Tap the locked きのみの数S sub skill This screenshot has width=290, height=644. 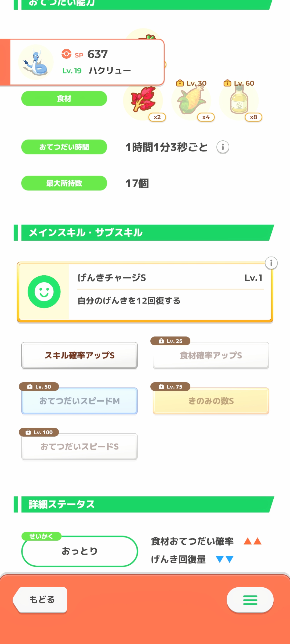coord(211,401)
